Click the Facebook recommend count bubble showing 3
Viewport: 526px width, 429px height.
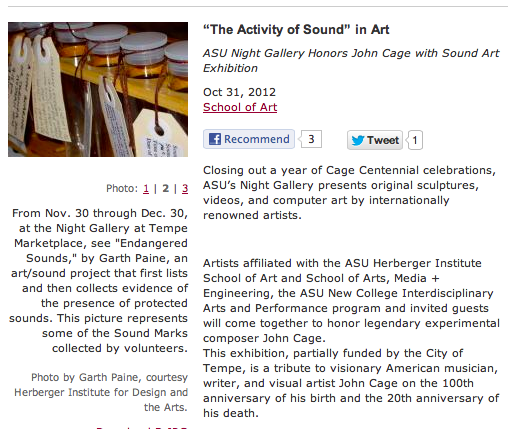coord(311,139)
